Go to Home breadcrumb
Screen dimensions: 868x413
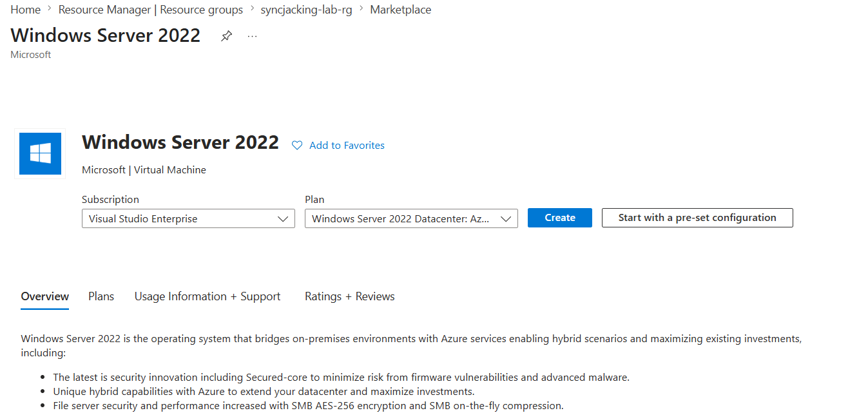click(26, 10)
